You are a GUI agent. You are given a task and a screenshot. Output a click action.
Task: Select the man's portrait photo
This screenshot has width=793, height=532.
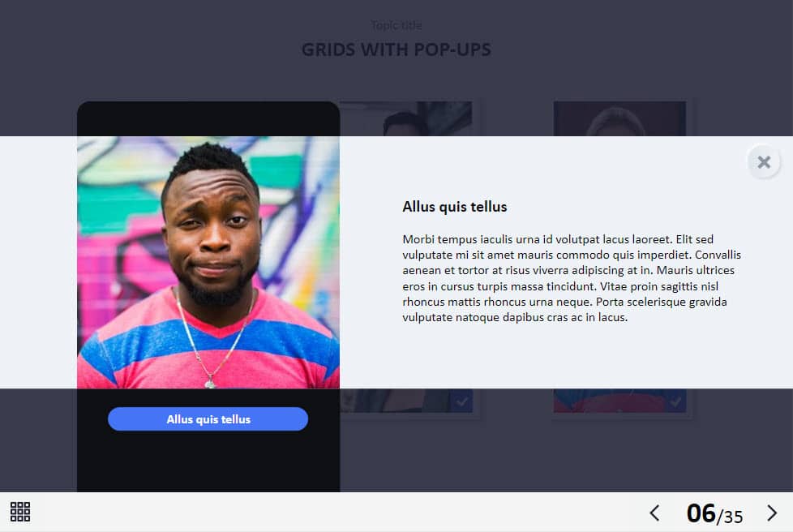pos(208,263)
